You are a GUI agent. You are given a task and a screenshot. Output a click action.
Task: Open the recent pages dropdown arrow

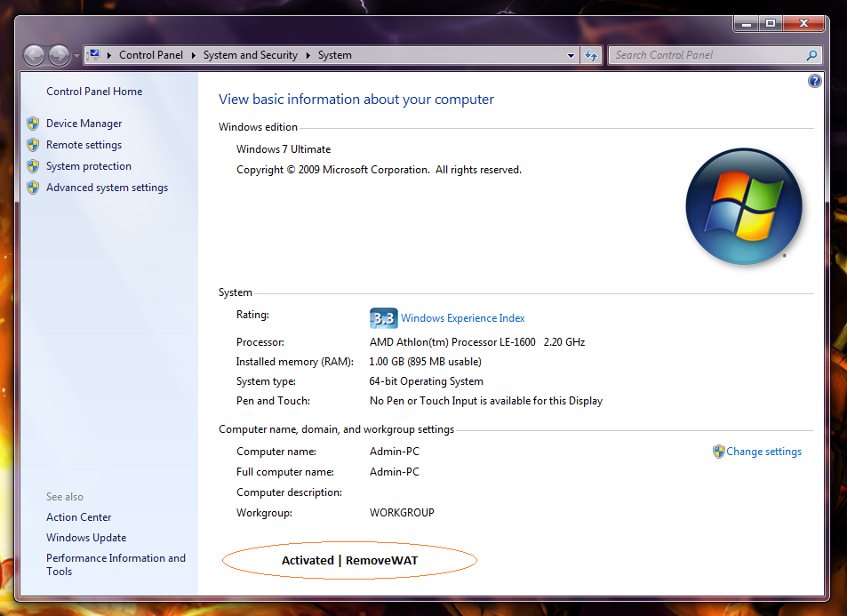[76, 56]
